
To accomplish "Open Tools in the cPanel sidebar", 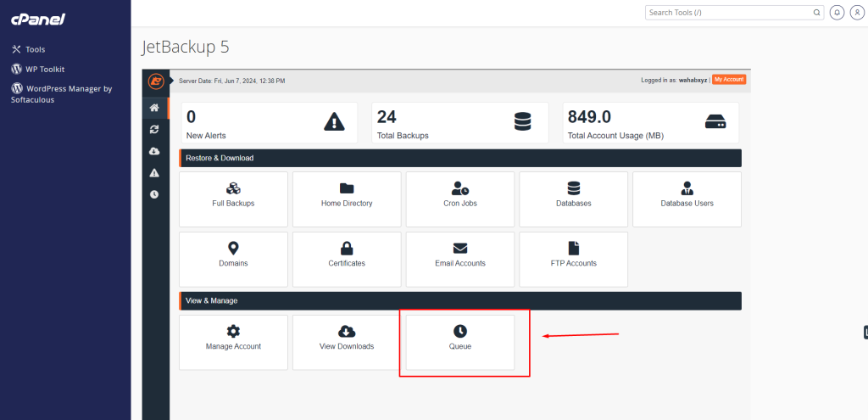I will click(x=35, y=50).
